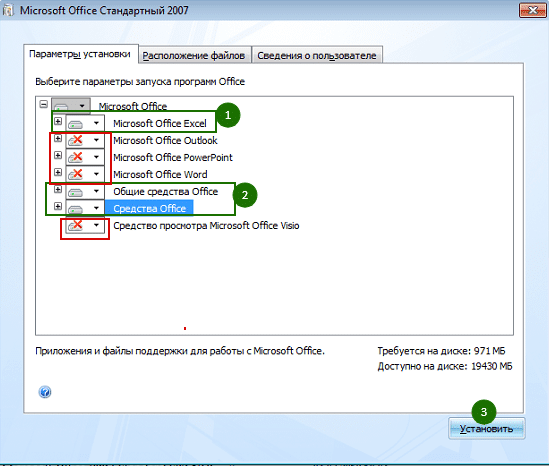Click the Средства Office drive icon
This screenshot has height=466, width=549.
pos(75,209)
